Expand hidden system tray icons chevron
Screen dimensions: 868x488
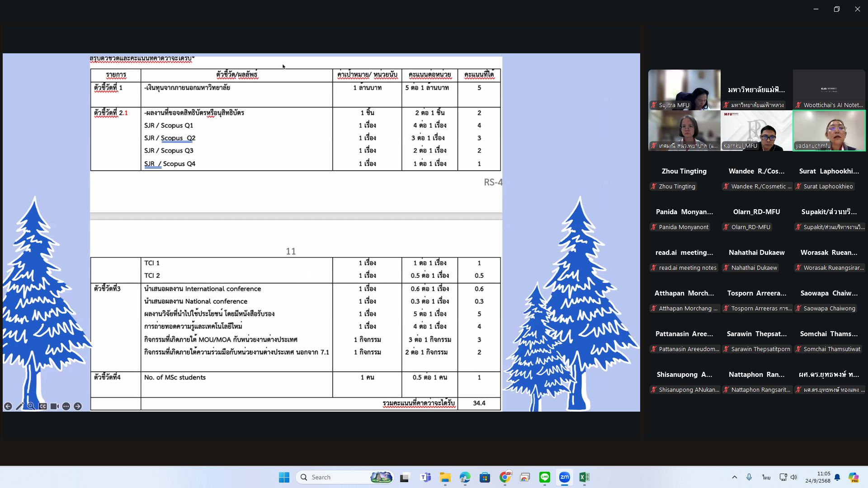[x=734, y=477]
